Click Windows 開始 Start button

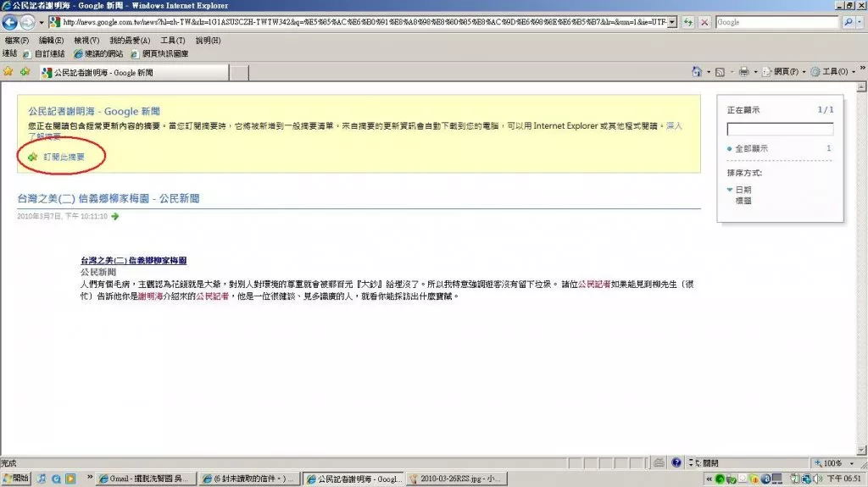click(15, 479)
